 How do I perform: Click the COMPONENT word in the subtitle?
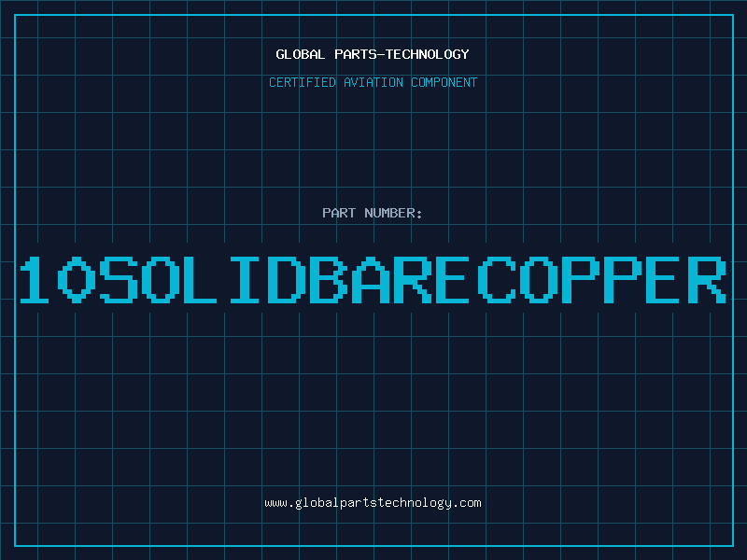(x=444, y=82)
